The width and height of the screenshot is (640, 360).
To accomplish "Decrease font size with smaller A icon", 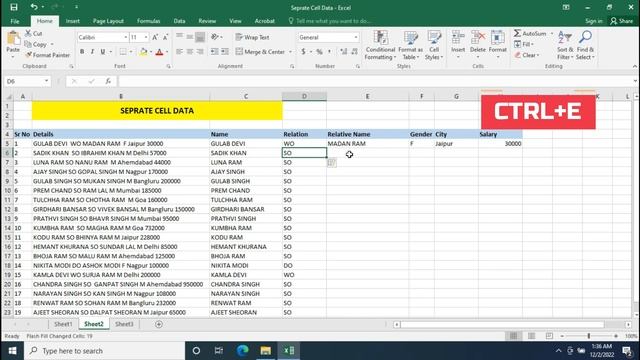I will (165, 37).
